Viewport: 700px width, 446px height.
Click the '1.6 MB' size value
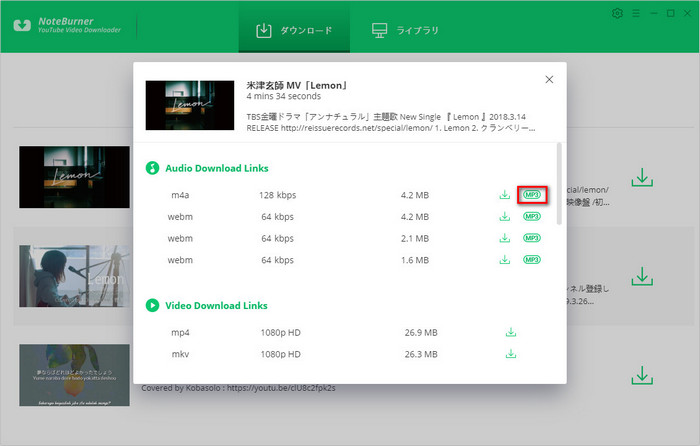click(x=415, y=260)
